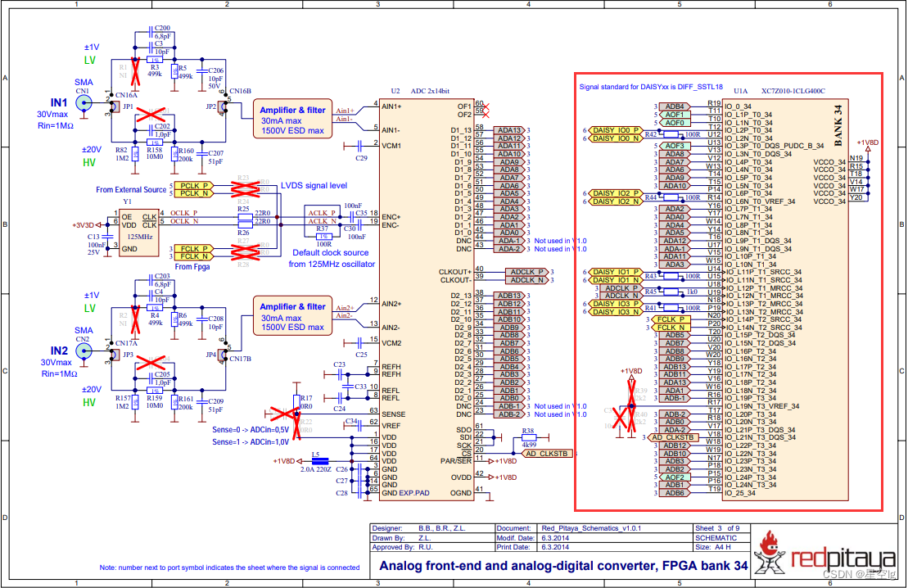Click the C203 6,8pF capacitor label
The width and height of the screenshot is (908, 588).
(162, 280)
